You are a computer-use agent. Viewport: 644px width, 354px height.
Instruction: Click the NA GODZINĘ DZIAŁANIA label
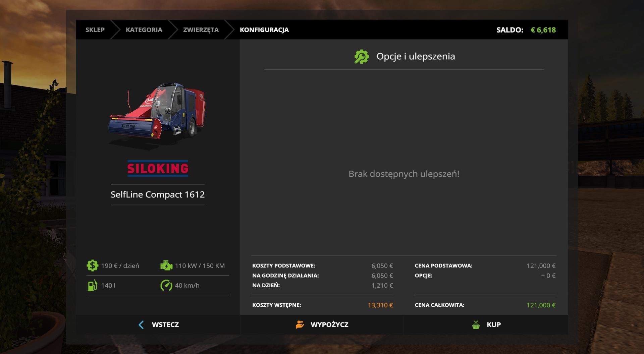coord(285,276)
